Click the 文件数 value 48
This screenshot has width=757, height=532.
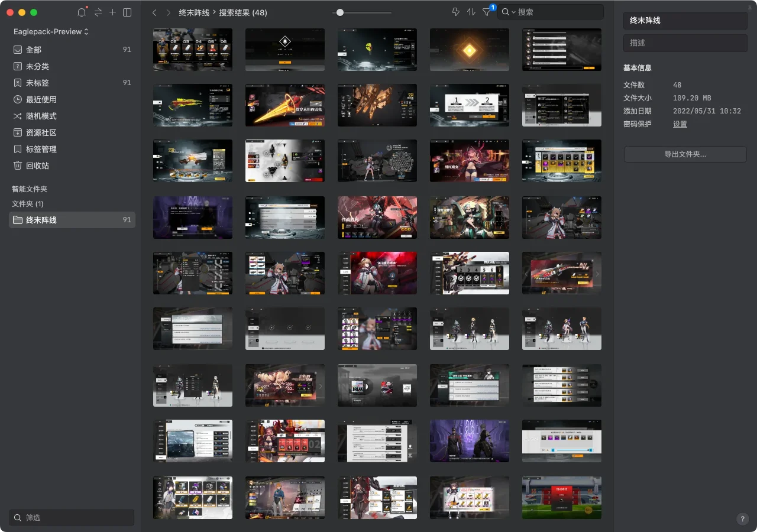point(677,85)
